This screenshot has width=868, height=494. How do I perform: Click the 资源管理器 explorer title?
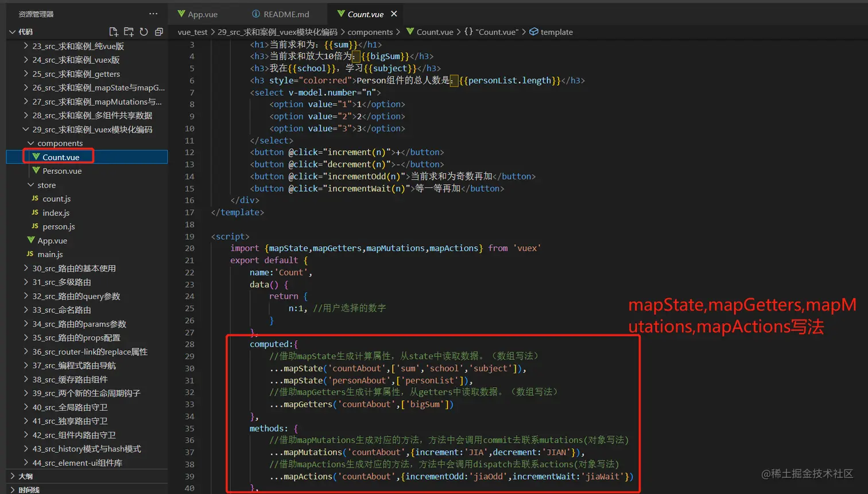click(x=36, y=14)
